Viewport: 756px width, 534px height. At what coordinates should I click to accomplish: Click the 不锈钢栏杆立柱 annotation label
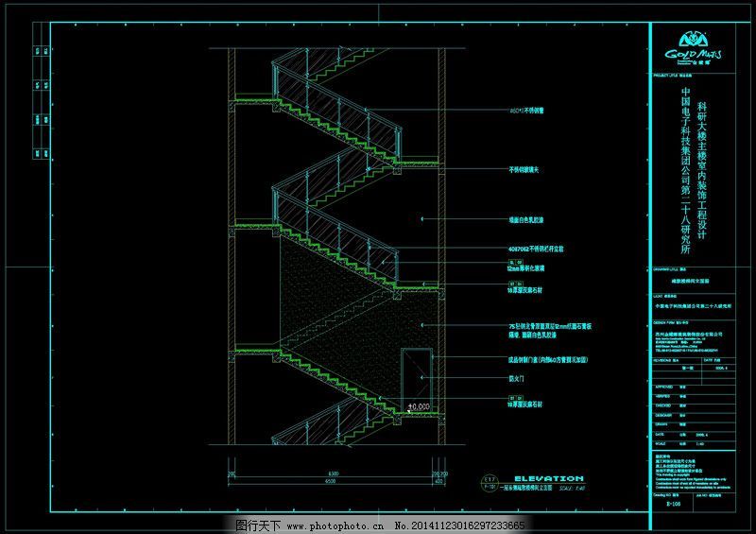[x=536, y=250]
